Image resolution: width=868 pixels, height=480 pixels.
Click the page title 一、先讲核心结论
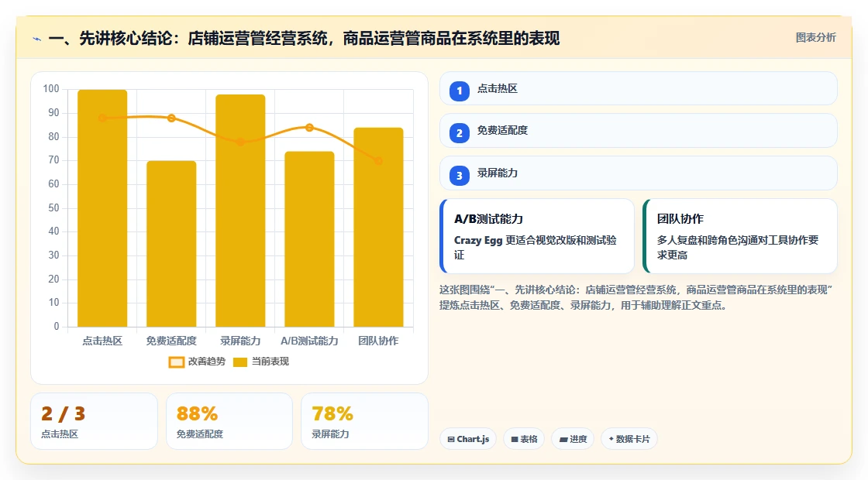point(304,38)
